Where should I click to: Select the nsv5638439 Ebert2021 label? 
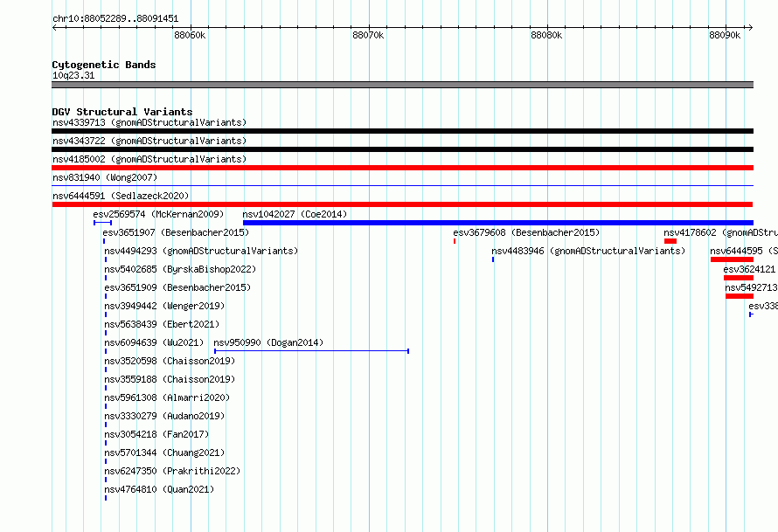coord(162,324)
